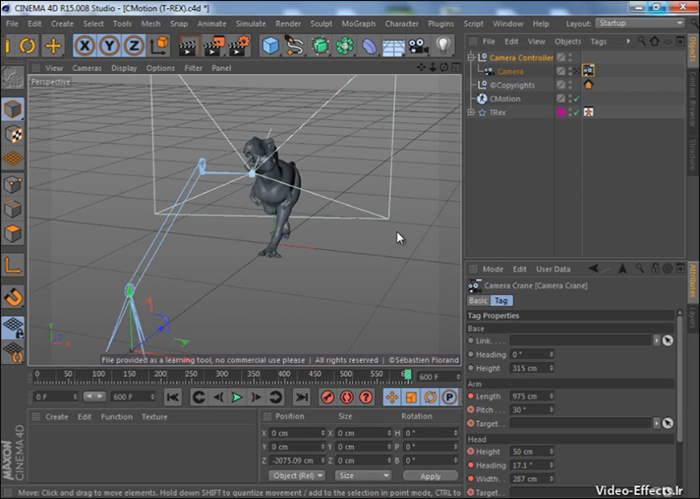Screen dimensions: 700x499
Task: Click the preview range slider handle
Action: [x=95, y=396]
